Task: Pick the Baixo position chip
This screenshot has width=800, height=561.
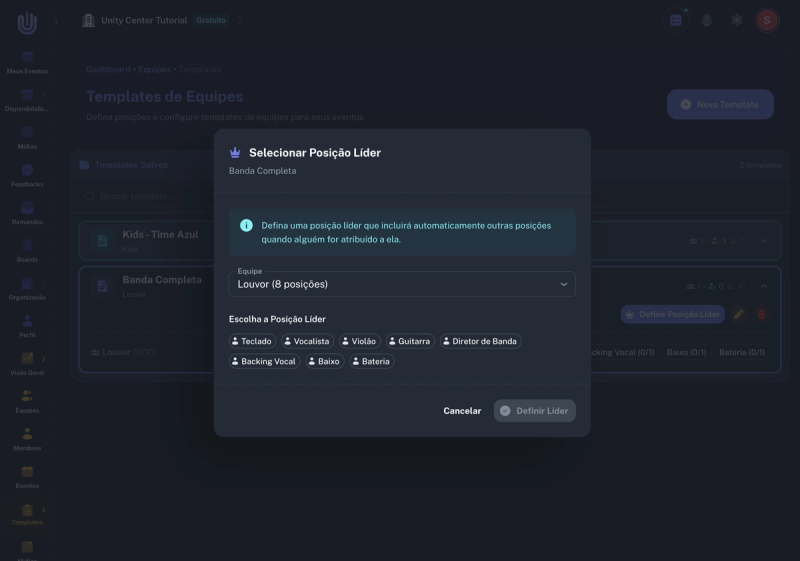Action: 325,361
